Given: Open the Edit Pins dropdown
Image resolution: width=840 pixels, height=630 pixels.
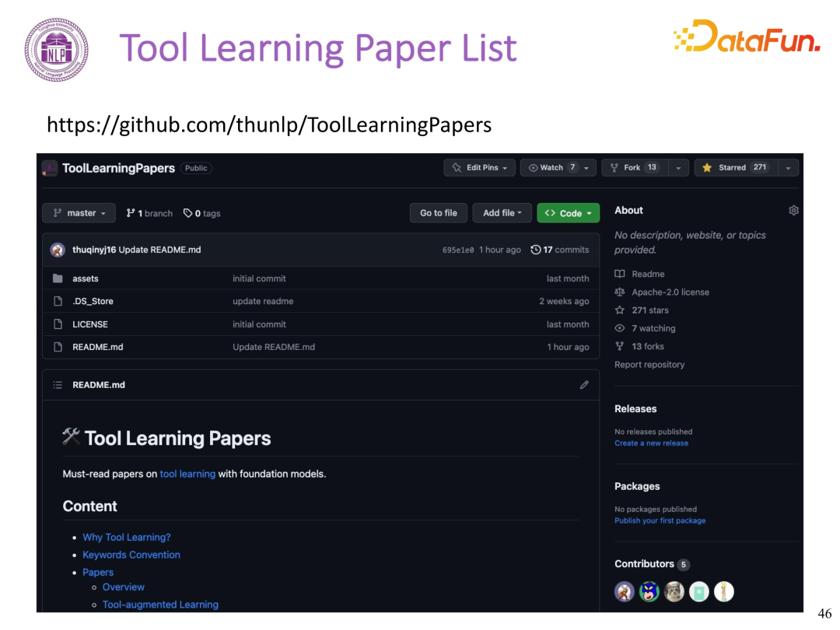Looking at the screenshot, I should 479,168.
